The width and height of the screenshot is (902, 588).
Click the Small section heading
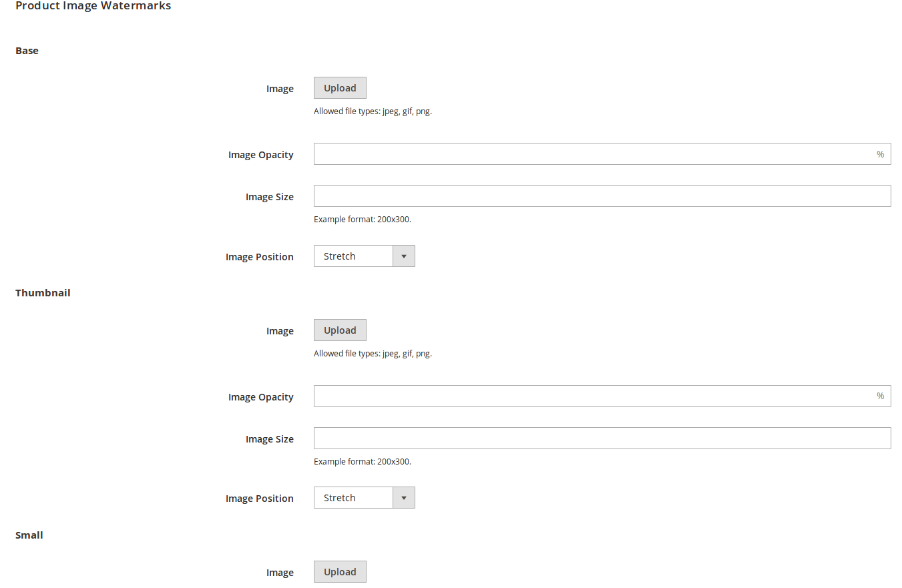pyautogui.click(x=29, y=535)
